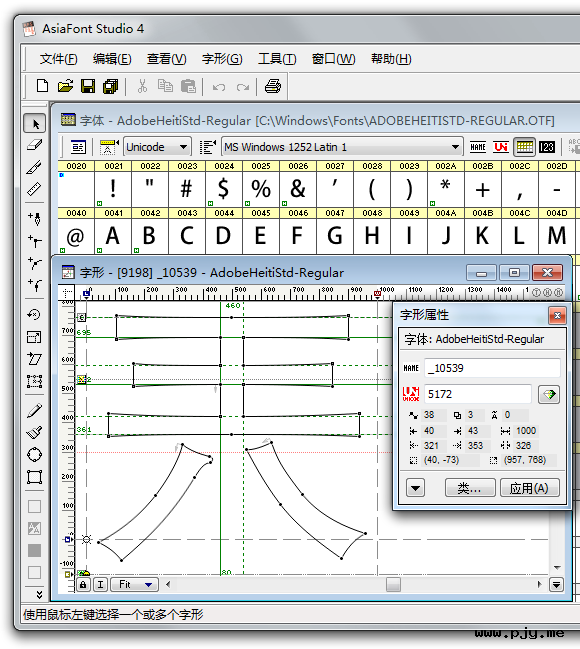This screenshot has width=580, height=649.
Task: Toggle glyph NAME caption mode in font window
Action: (x=478, y=147)
